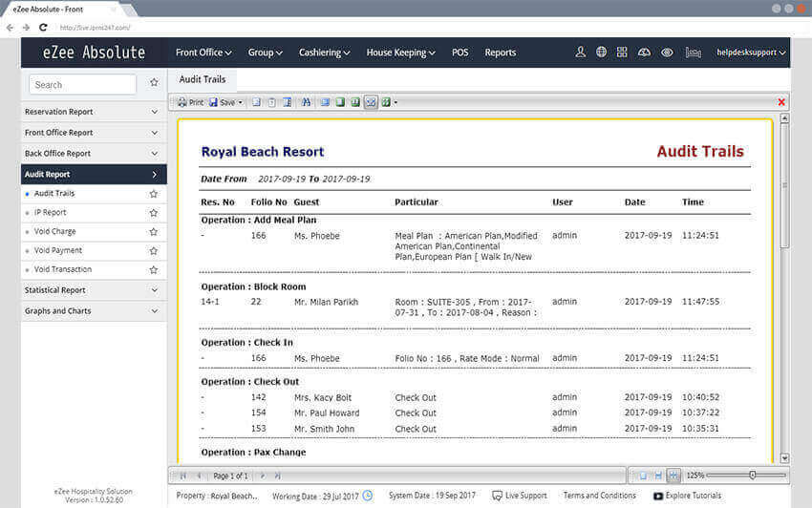This screenshot has width=812, height=508.
Task: Click the user profile icon in header
Action: (581, 53)
